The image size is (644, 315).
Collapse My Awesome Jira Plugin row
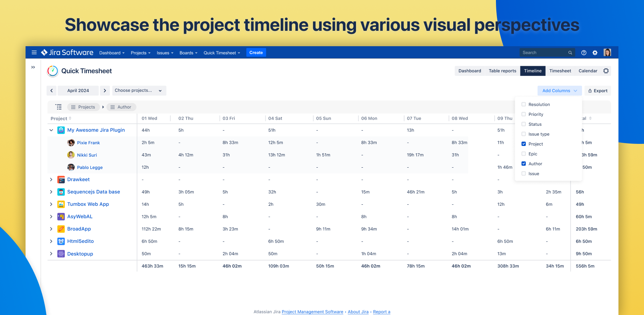click(51, 130)
